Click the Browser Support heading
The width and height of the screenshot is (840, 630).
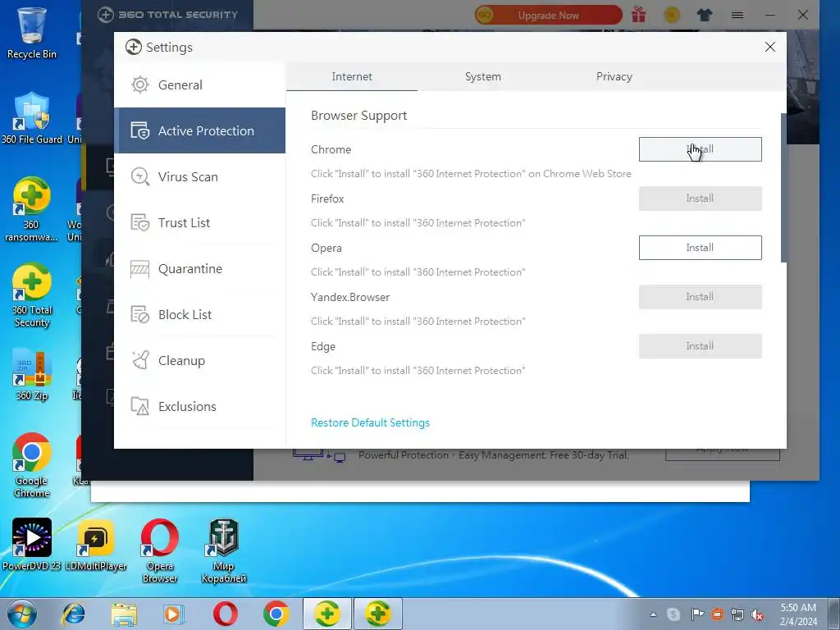[x=358, y=116]
